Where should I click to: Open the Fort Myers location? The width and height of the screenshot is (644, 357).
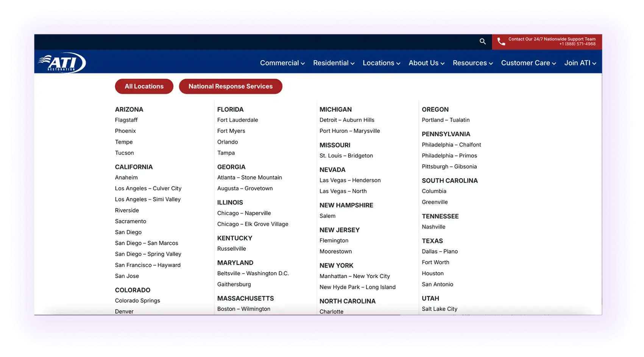(231, 131)
